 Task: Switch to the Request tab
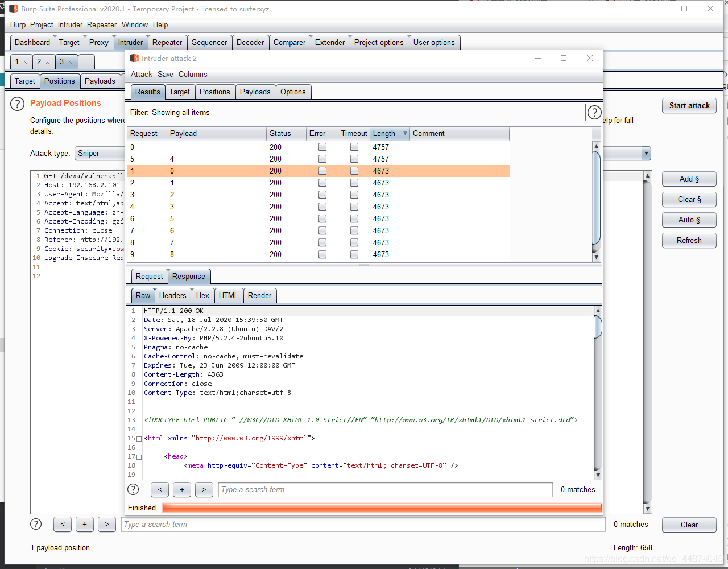pyautogui.click(x=150, y=276)
